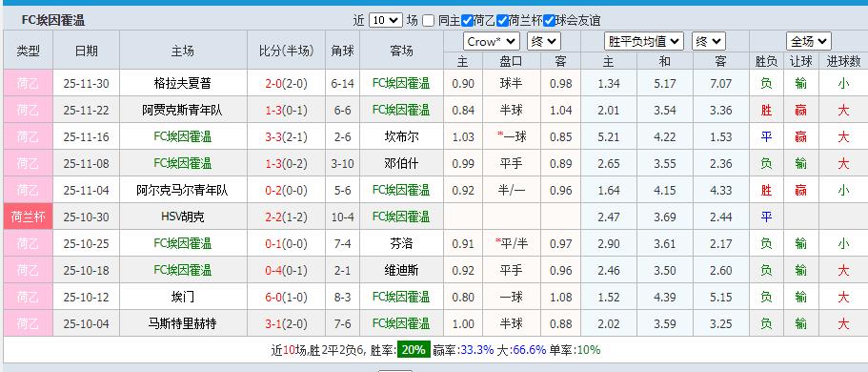Click the 6-0(1-0) score on 25-10-12

[286, 297]
